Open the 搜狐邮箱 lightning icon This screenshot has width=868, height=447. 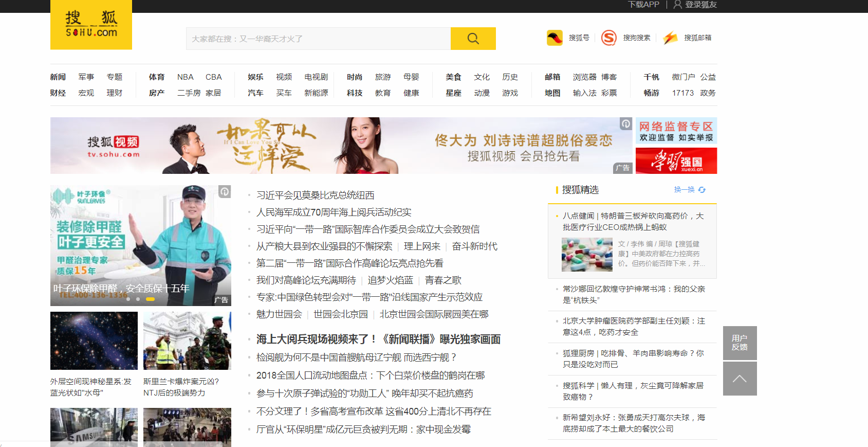click(670, 38)
